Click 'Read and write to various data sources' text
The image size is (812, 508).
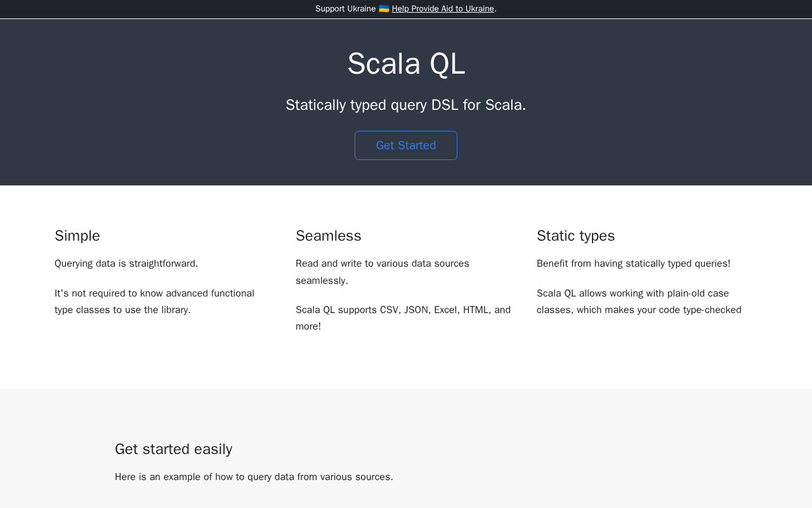[383, 264]
